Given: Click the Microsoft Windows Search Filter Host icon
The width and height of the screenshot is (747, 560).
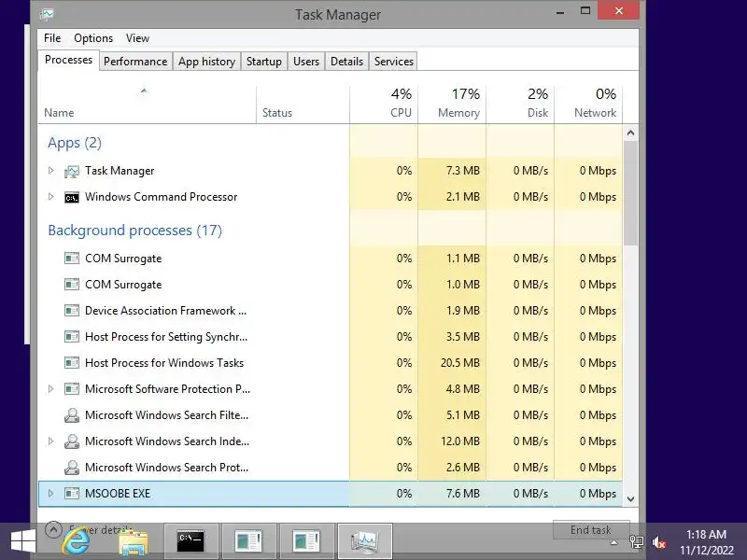Looking at the screenshot, I should [x=72, y=415].
